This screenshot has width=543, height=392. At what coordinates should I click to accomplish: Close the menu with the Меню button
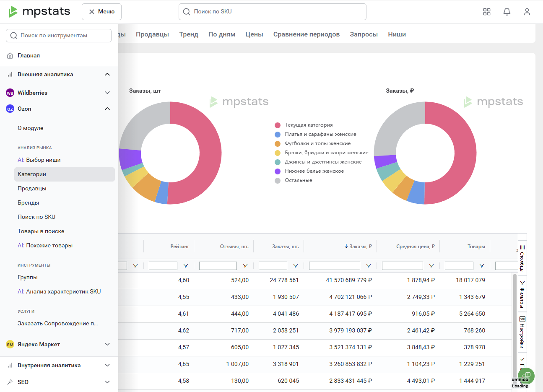101,12
